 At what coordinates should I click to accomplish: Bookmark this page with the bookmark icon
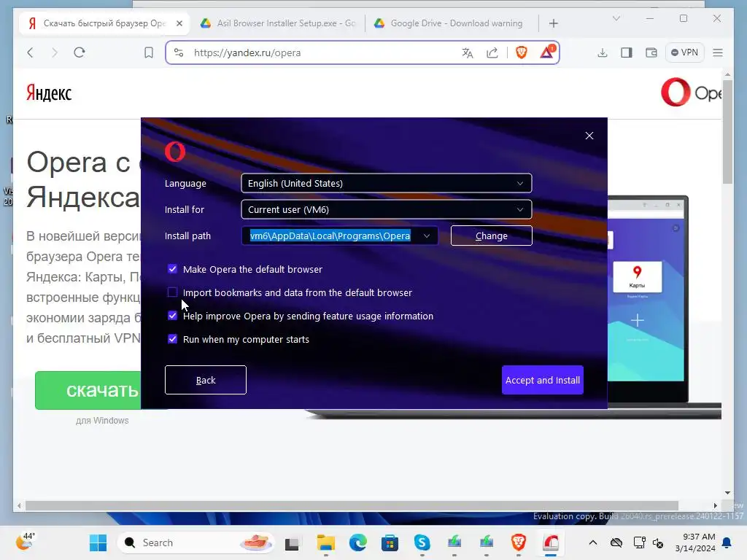pos(149,52)
